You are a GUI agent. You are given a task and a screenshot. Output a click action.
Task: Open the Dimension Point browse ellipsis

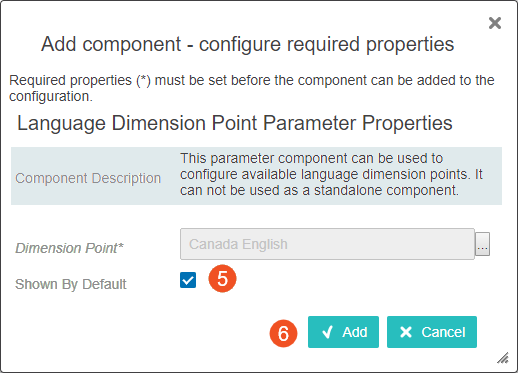tap(482, 244)
